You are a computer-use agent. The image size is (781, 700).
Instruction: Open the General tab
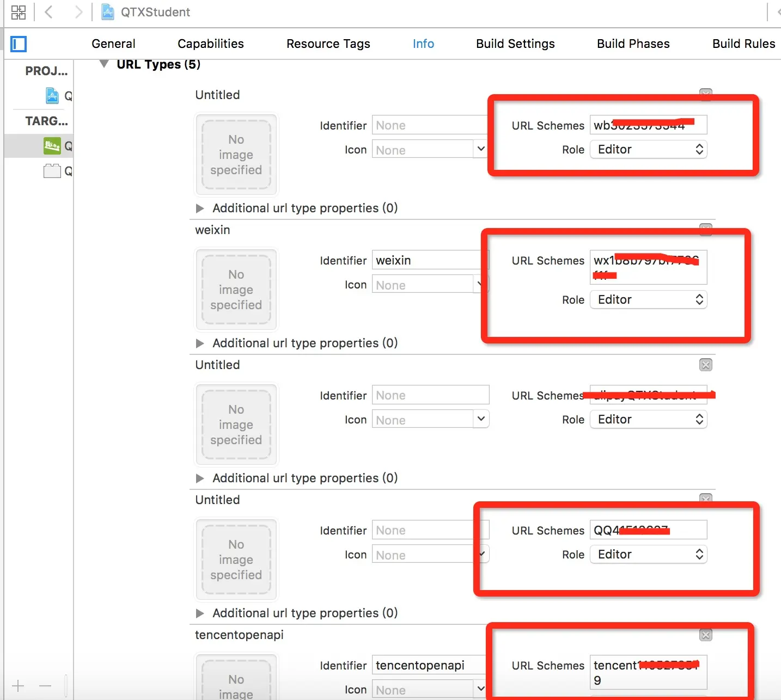click(113, 44)
